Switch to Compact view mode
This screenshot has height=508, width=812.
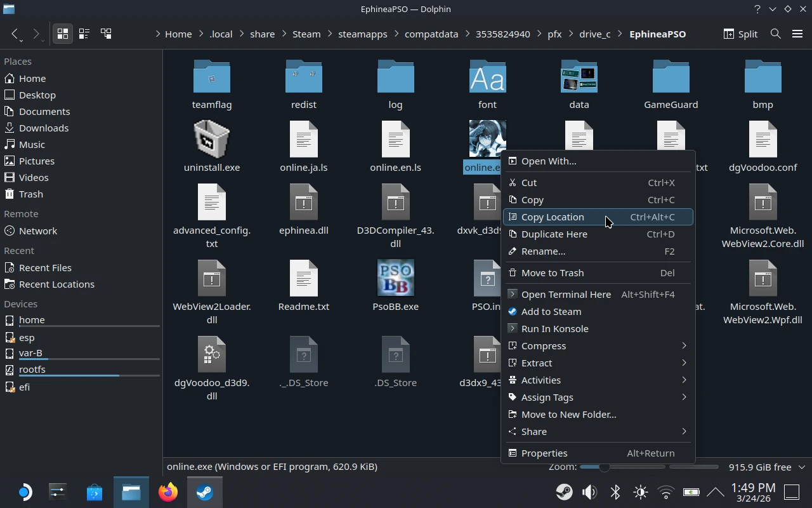pyautogui.click(x=84, y=34)
